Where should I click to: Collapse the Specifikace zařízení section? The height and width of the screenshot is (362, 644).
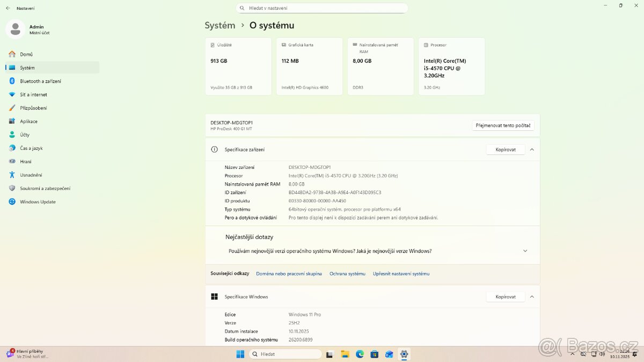tap(532, 149)
